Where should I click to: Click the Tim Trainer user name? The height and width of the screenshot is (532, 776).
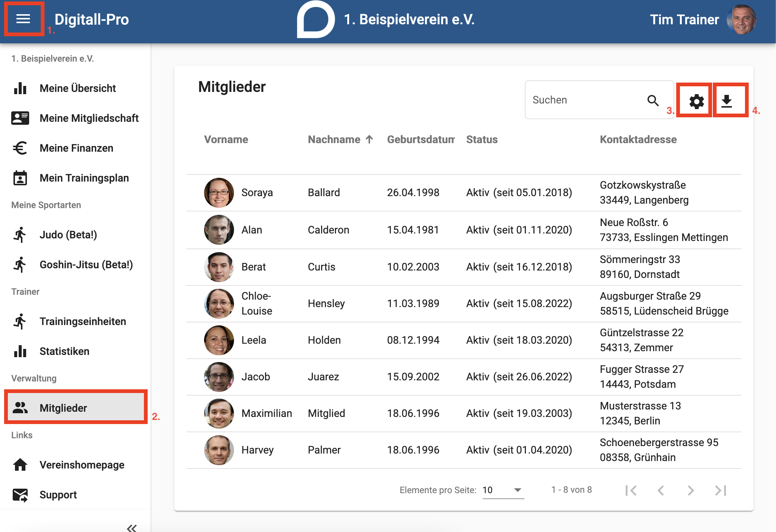684,19
